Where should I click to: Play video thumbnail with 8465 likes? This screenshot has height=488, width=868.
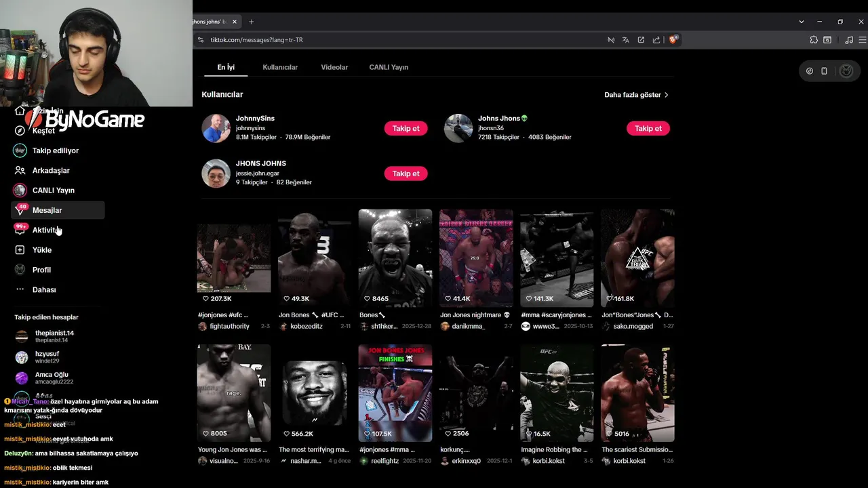(x=395, y=258)
